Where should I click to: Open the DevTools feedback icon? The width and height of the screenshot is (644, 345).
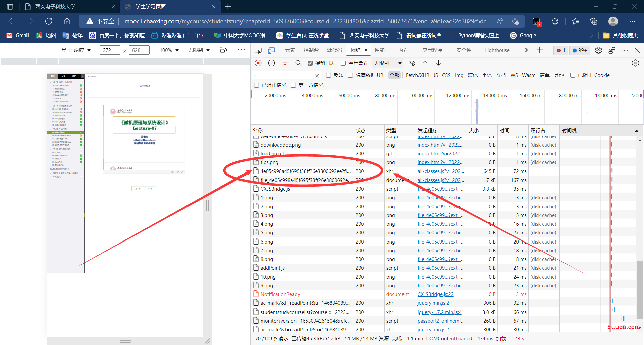point(612,50)
